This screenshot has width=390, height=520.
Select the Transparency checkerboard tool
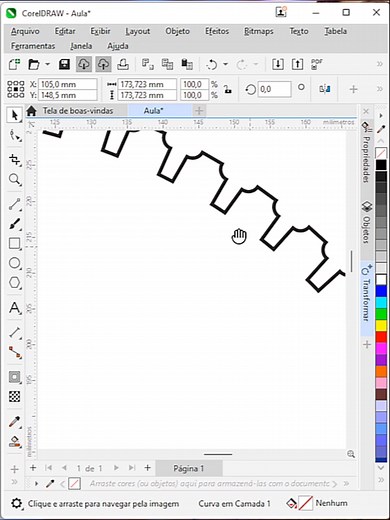click(14, 397)
